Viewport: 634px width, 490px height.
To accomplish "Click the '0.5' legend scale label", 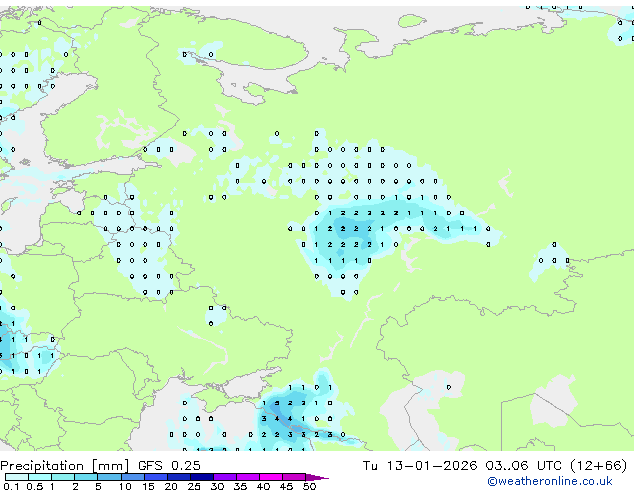I will coord(35,486).
